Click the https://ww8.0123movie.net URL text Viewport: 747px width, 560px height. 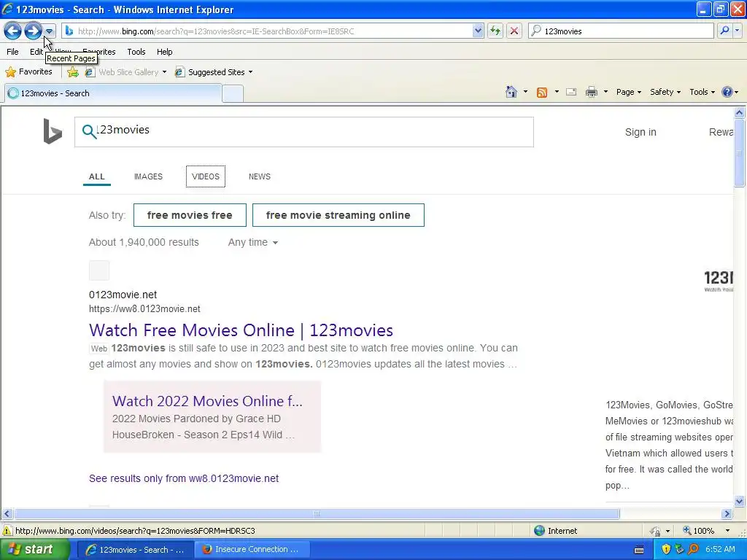[x=144, y=309]
